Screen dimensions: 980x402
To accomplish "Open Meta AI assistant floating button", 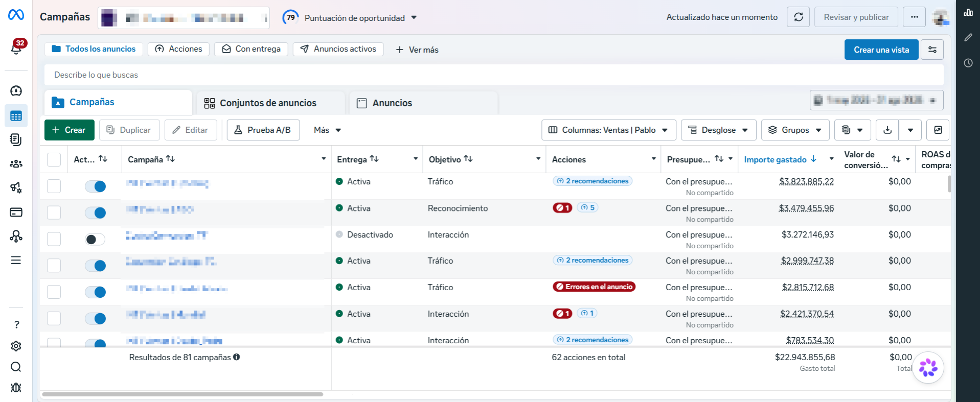I will [928, 367].
